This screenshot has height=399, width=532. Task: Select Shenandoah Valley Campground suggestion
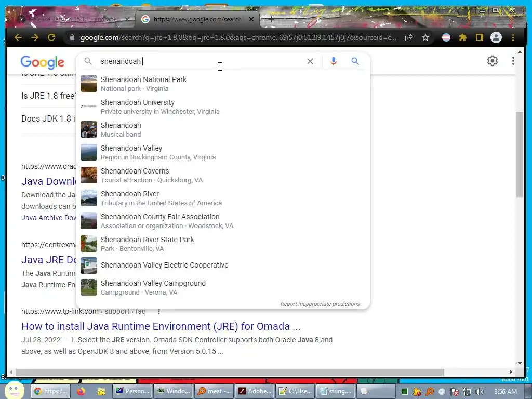point(223,287)
